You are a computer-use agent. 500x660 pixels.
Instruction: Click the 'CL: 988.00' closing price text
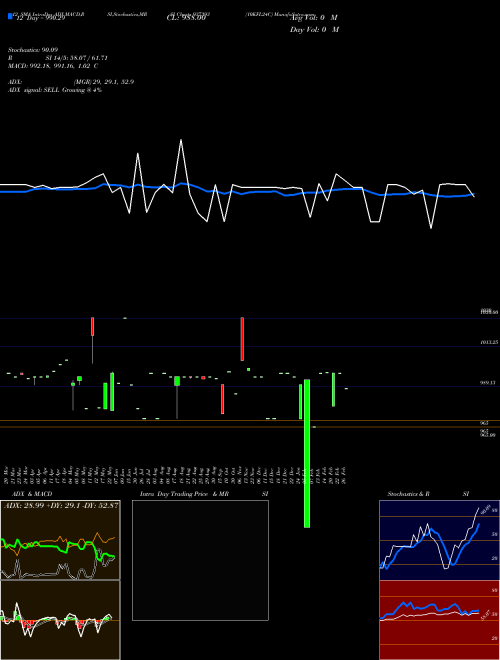[186, 18]
